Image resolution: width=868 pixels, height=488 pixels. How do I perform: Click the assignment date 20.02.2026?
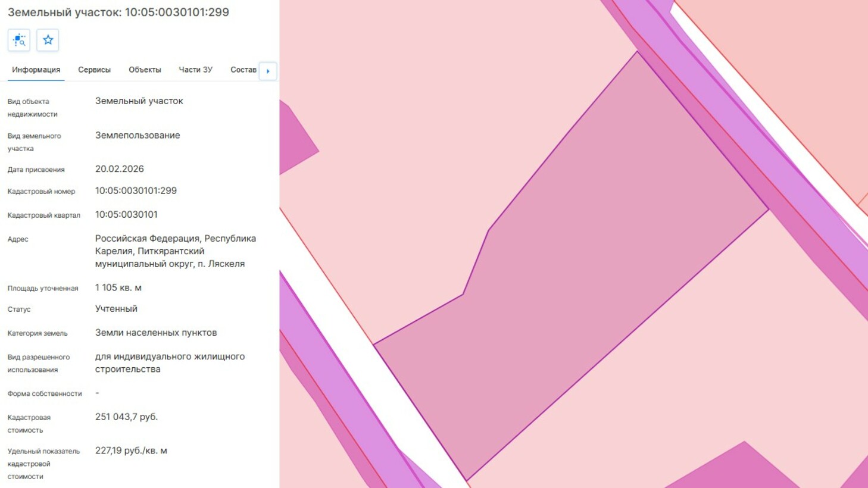point(119,169)
